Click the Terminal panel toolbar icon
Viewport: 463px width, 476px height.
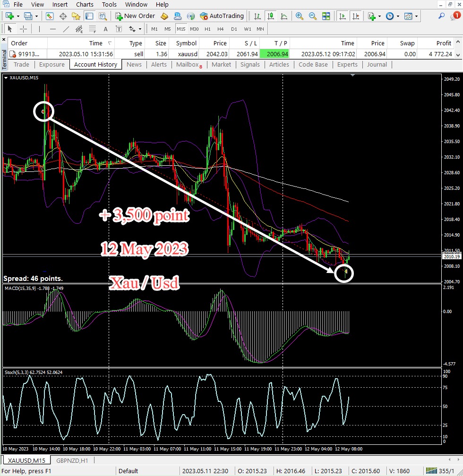click(x=89, y=16)
